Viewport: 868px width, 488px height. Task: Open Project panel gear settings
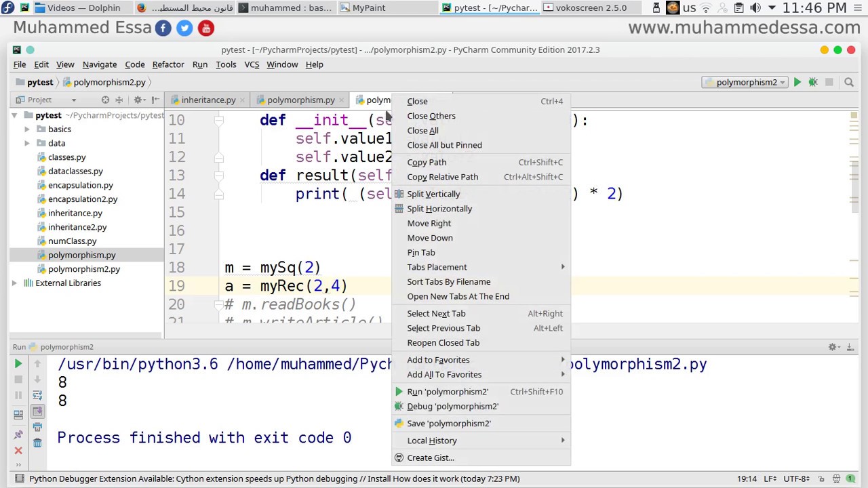coord(138,100)
